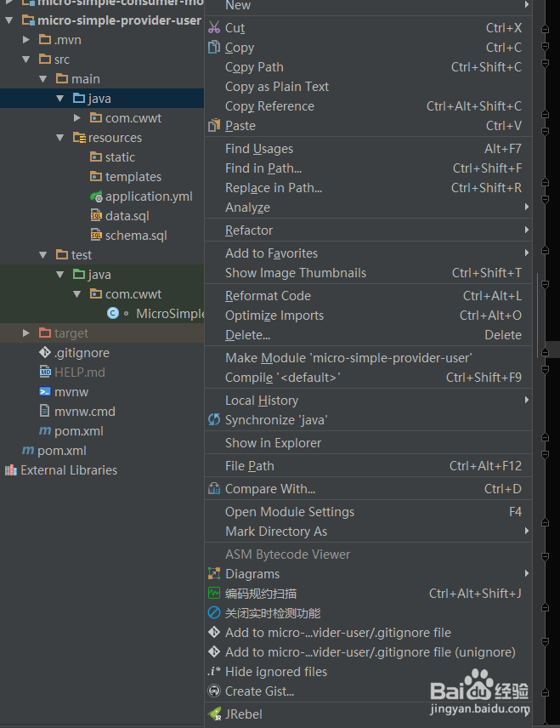This screenshot has width=560, height=728.
Task: Click the Cut scissors icon
Action: 214,28
